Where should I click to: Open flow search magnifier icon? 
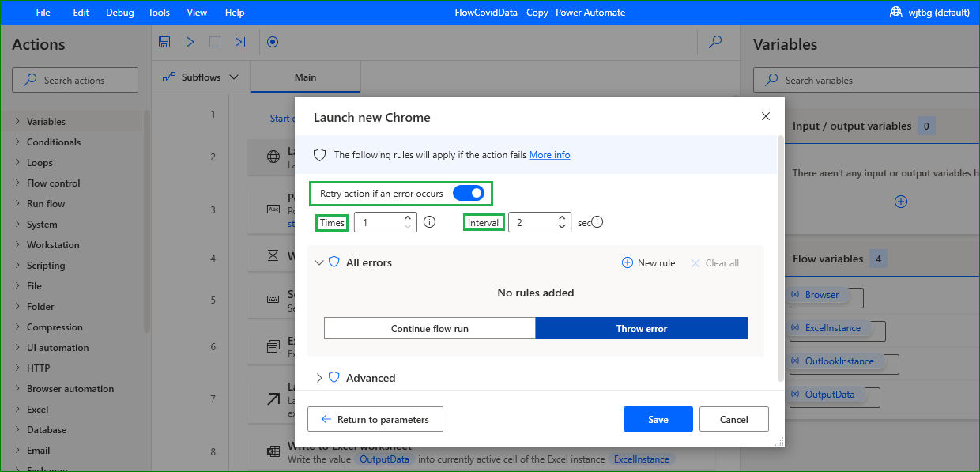[716, 42]
